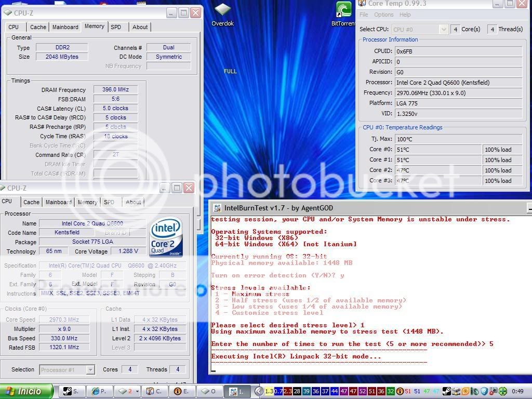Viewport: 532px width, 399px height.
Task: Click the taskbar clock showing 0:49
Action: point(517,391)
